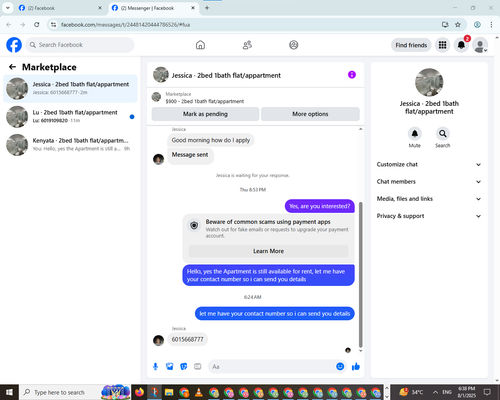Open the Chrome three-dot menu
The width and height of the screenshot is (500, 400).
(x=491, y=25)
